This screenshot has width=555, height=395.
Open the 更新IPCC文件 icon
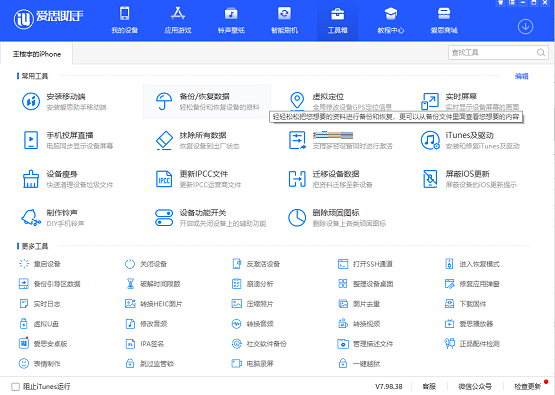[x=164, y=179]
